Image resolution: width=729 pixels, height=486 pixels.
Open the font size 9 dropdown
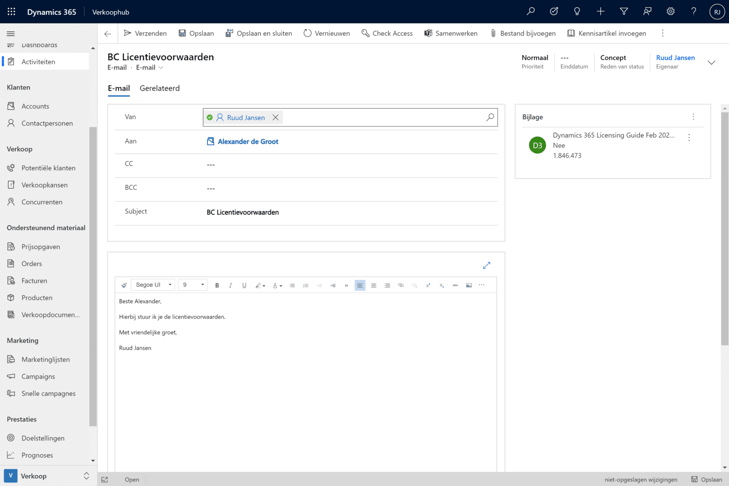[192, 285]
